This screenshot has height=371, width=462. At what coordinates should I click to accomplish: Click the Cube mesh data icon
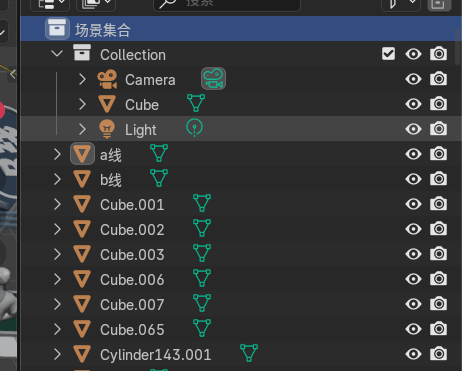click(x=196, y=103)
